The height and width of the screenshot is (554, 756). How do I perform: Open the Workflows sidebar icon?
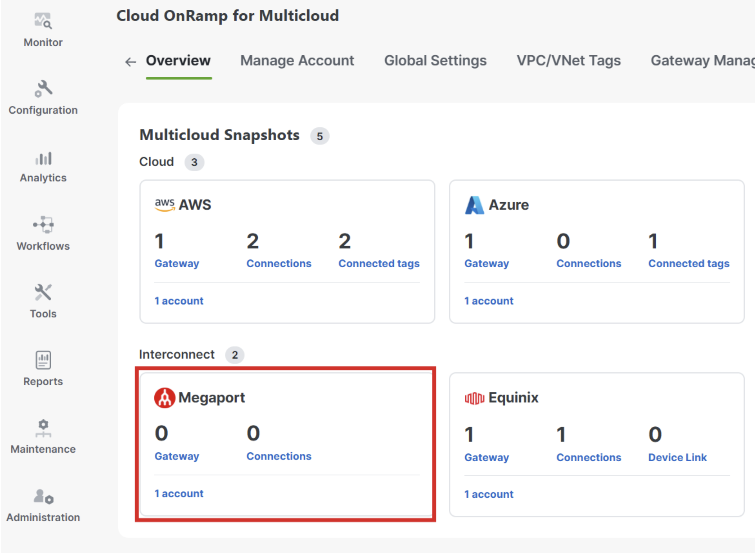point(43,225)
